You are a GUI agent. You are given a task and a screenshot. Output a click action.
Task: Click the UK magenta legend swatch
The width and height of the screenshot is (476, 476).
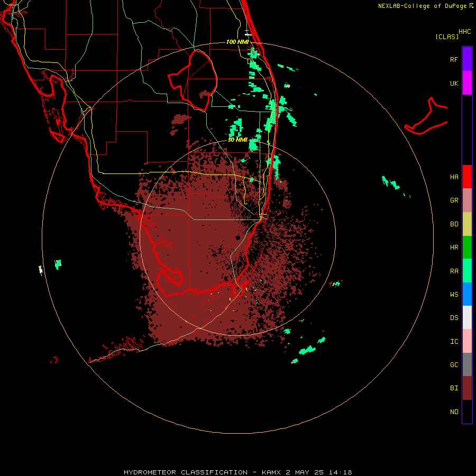coord(467,83)
